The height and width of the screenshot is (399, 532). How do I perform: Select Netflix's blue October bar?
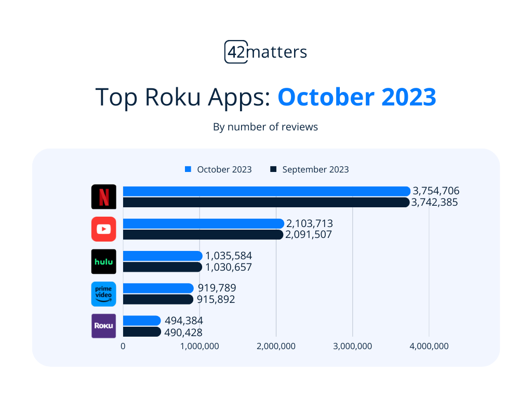click(x=267, y=191)
